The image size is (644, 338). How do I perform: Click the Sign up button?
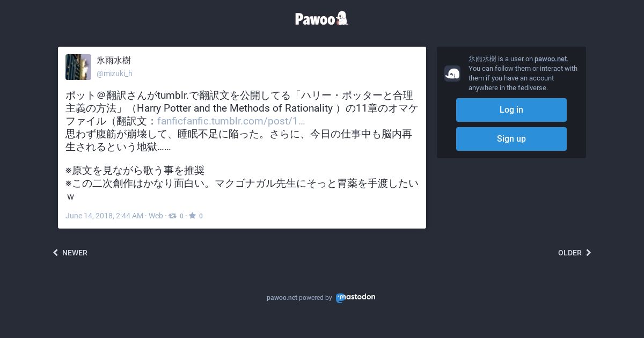pyautogui.click(x=511, y=139)
